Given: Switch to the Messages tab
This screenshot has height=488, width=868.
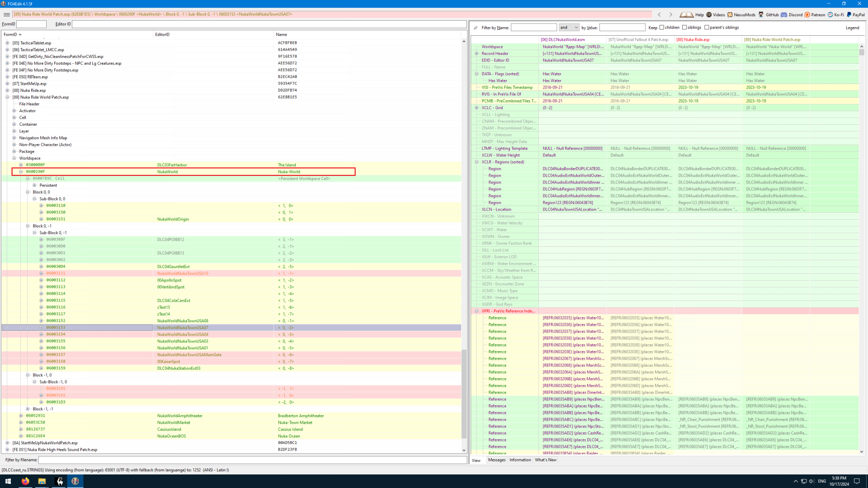Looking at the screenshot, I should pyautogui.click(x=496, y=460).
